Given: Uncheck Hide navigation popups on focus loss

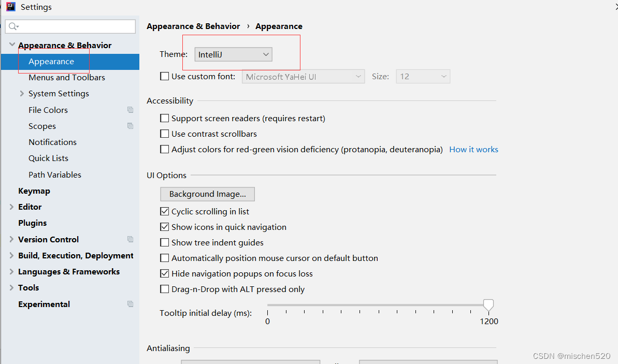Looking at the screenshot, I should pyautogui.click(x=164, y=273).
